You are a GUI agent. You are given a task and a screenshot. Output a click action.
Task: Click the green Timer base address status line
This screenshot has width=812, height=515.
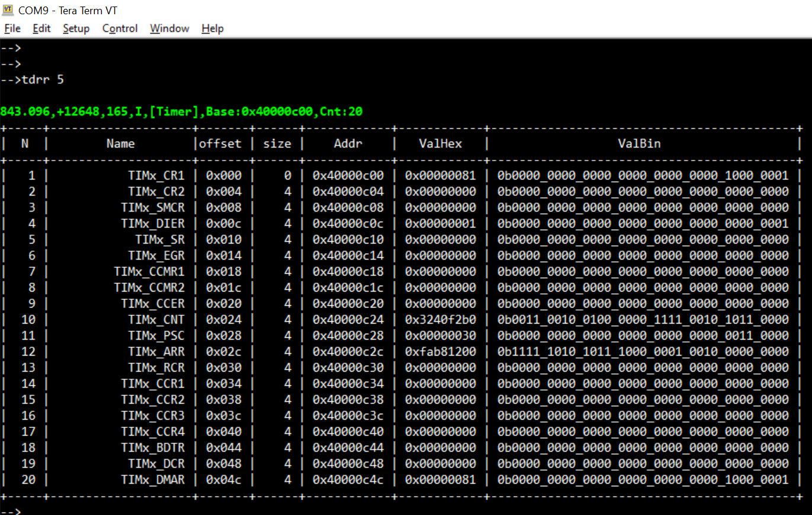(182, 111)
